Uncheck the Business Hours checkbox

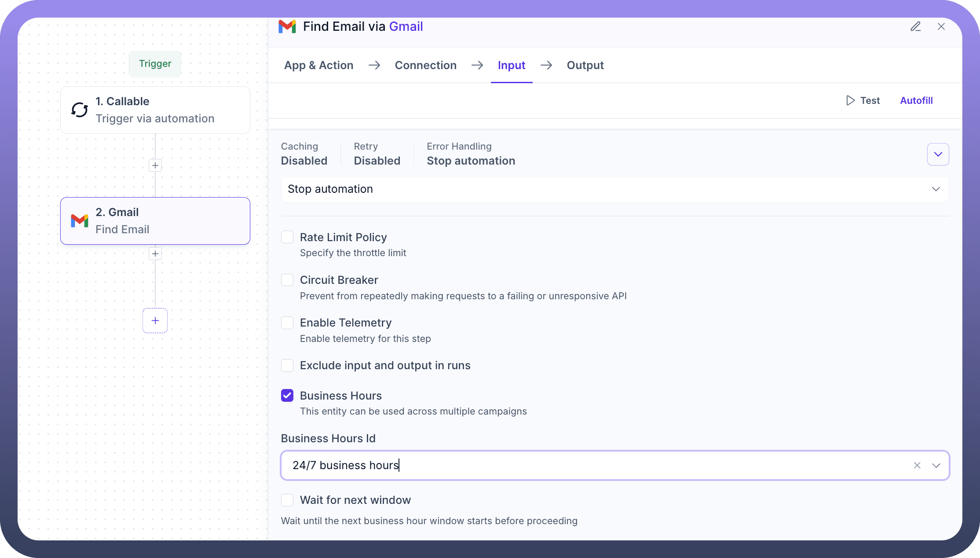point(287,396)
